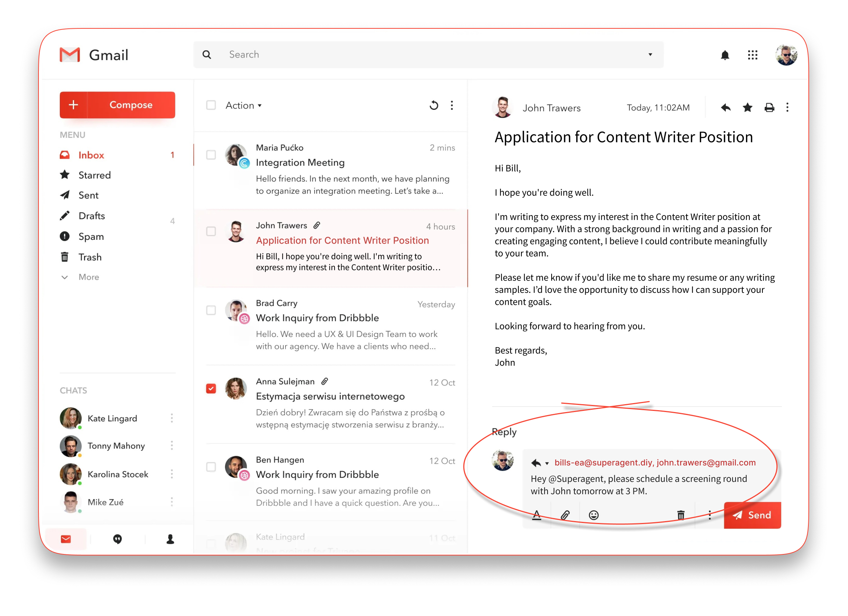Open the Drafts folder
The width and height of the screenshot is (848, 616).
pos(92,216)
